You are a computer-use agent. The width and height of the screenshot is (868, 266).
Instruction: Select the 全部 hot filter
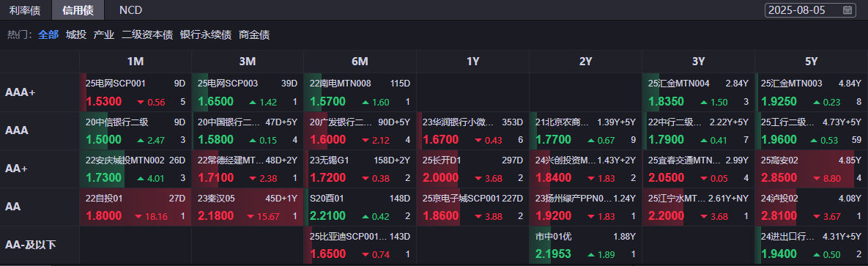(48, 35)
